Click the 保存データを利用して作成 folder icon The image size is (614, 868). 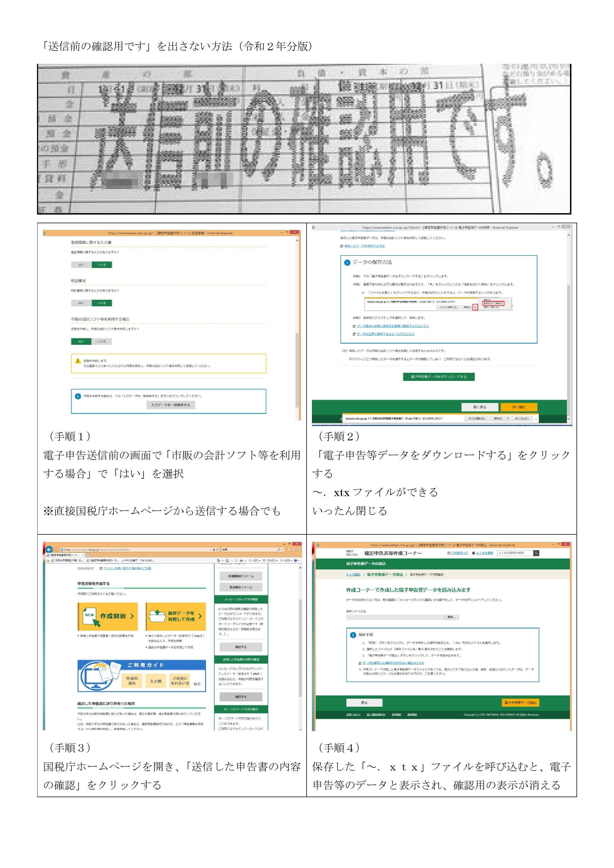pyautogui.click(x=157, y=616)
